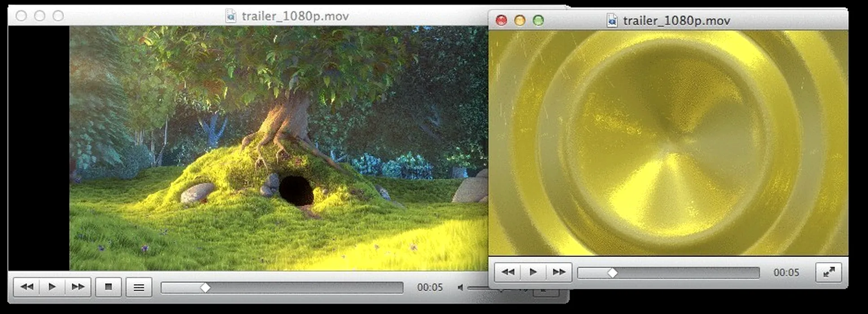Toggle the 00:05 elapsed time in the right window
The image size is (868, 314).
(786, 273)
